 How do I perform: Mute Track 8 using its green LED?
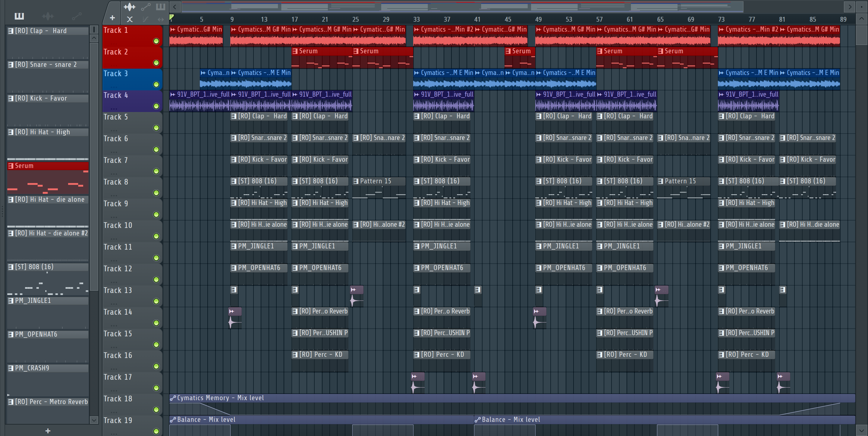click(156, 193)
